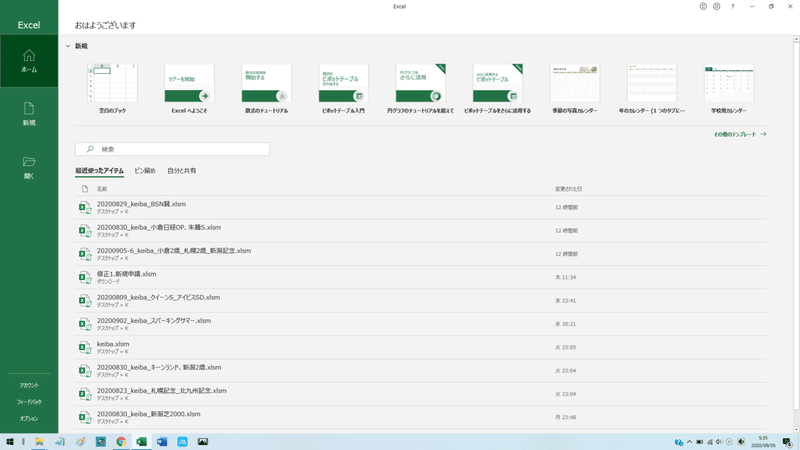Open the Windows Start menu
800x450 pixels.
10,442
